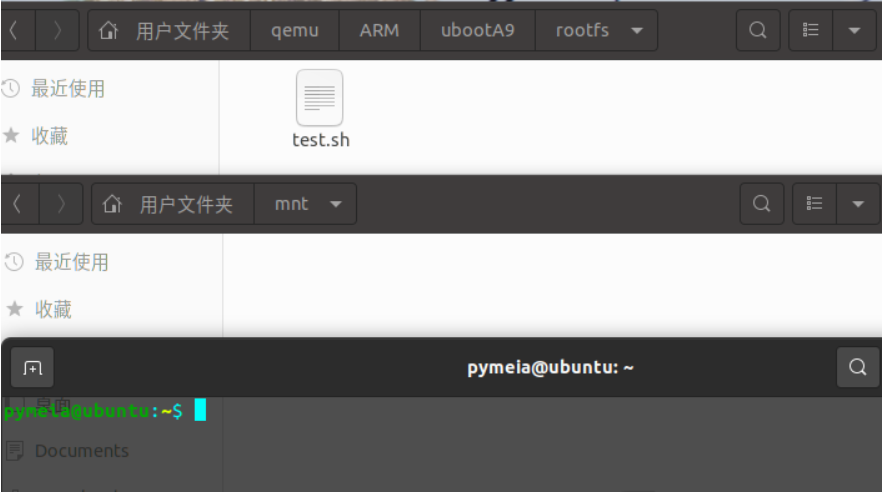Click home icon in rootfs window path bar

108,30
